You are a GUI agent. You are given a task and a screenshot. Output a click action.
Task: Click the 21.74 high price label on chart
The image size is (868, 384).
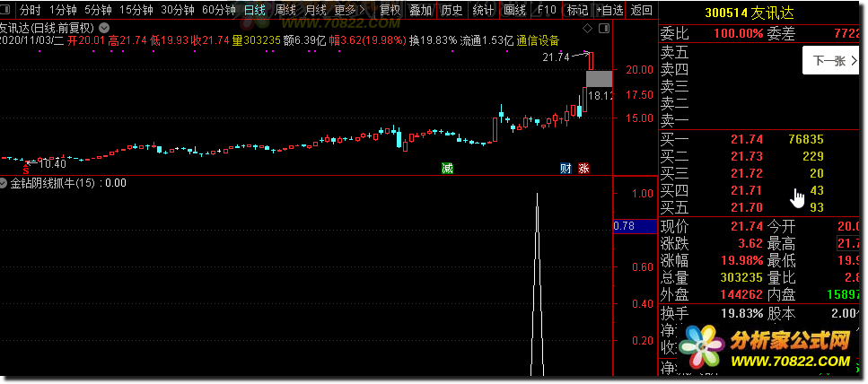(x=556, y=57)
